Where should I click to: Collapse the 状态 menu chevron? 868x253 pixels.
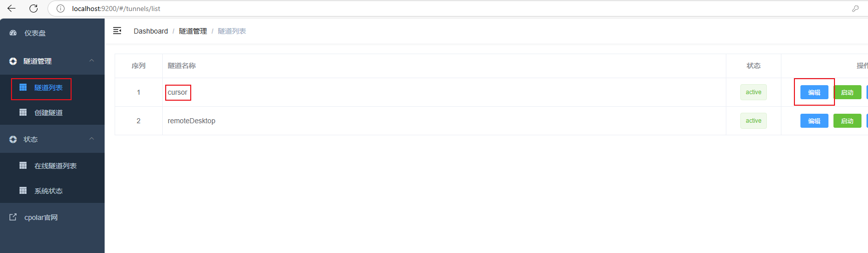point(92,139)
